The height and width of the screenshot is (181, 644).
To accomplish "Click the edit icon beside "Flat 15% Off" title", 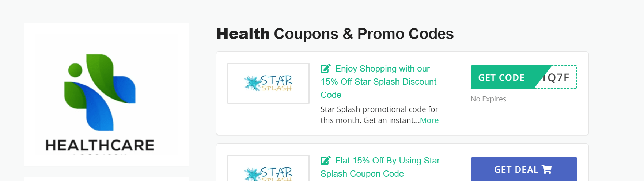I will [x=325, y=161].
